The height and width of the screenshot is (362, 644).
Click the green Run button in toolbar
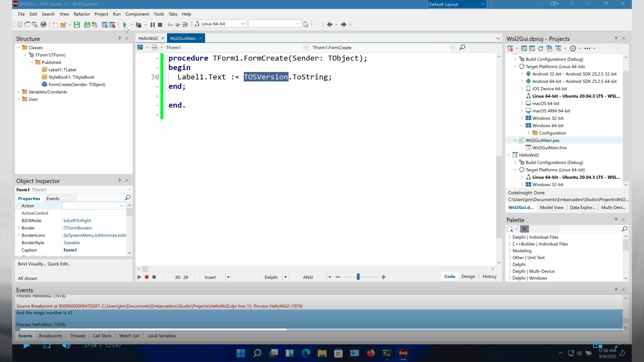[x=125, y=24]
